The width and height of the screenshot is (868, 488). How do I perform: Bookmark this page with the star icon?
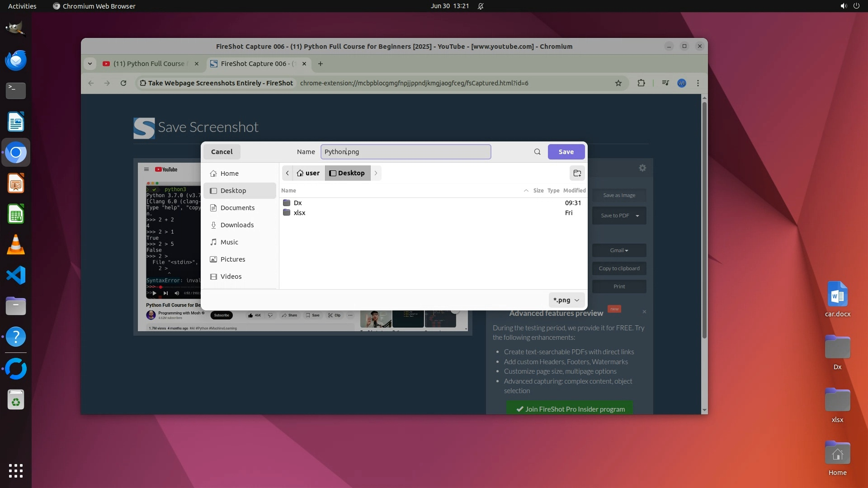(618, 83)
